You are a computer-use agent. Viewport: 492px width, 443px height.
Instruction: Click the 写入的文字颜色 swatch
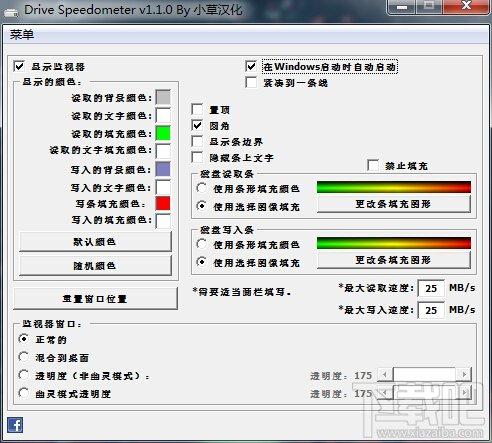coord(163,187)
